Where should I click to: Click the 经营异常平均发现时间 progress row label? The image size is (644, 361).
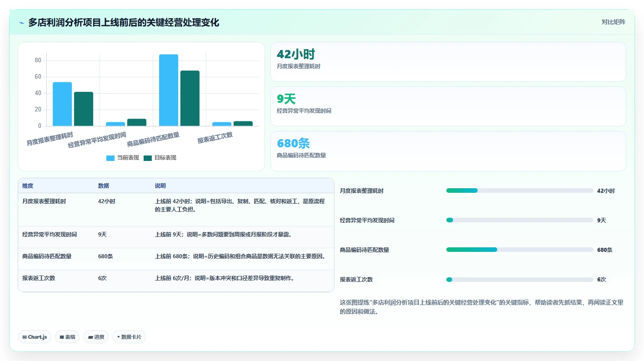[x=367, y=221]
